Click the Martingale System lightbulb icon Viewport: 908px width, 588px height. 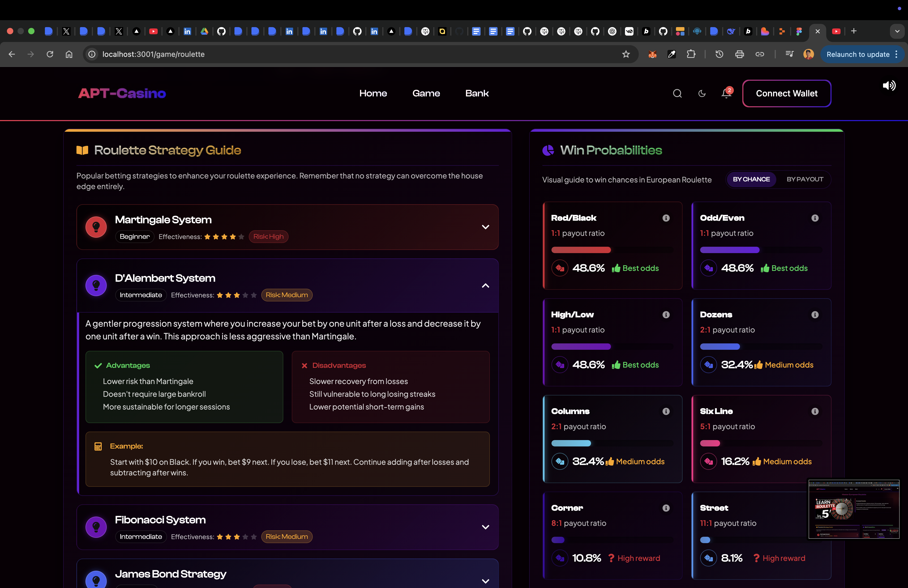(x=96, y=227)
